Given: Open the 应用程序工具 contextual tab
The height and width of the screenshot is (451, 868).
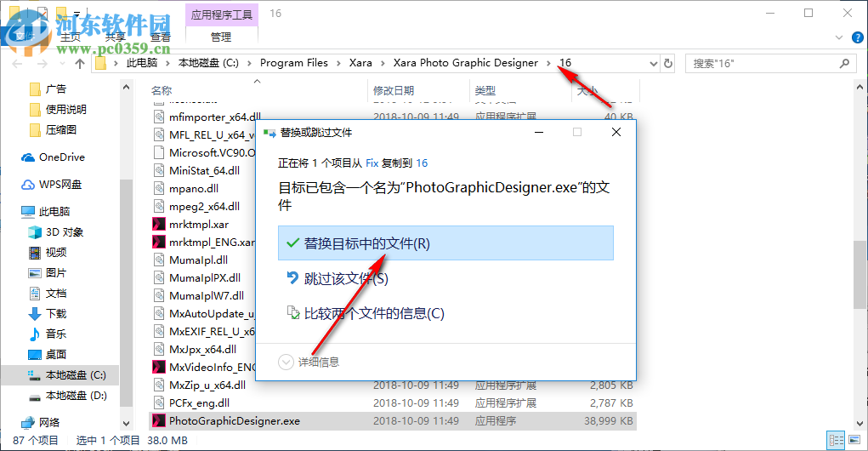Looking at the screenshot, I should (221, 14).
